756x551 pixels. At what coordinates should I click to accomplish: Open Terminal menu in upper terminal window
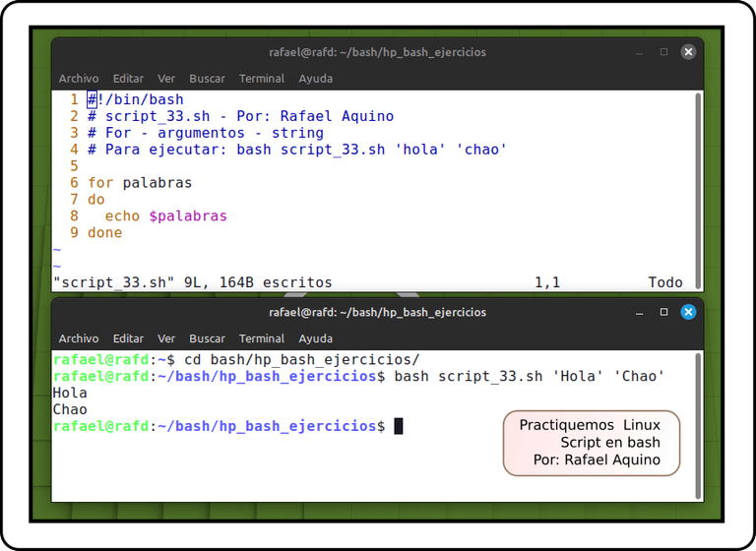pos(262,79)
